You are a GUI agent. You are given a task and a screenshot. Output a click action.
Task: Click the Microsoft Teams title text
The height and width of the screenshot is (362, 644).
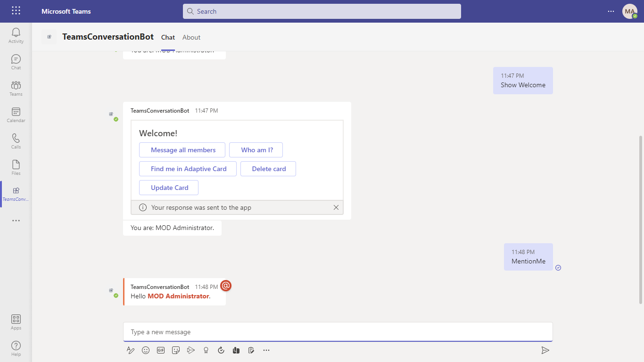(x=66, y=11)
